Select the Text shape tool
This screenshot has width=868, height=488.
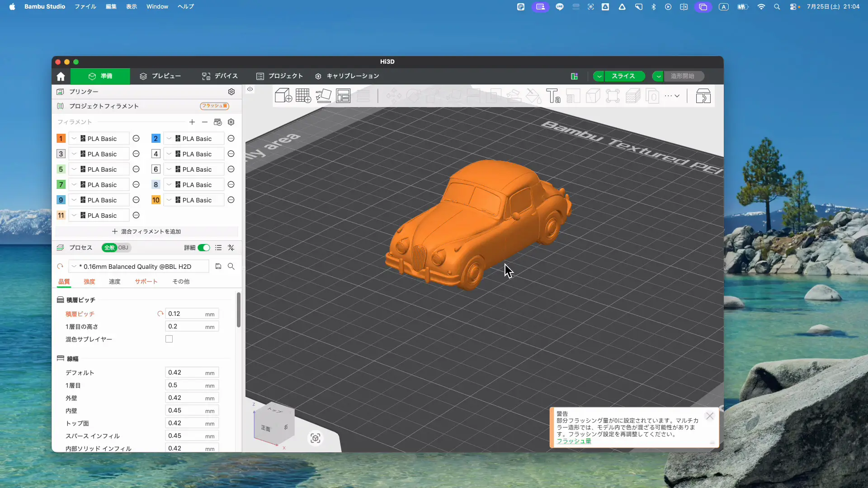click(553, 96)
